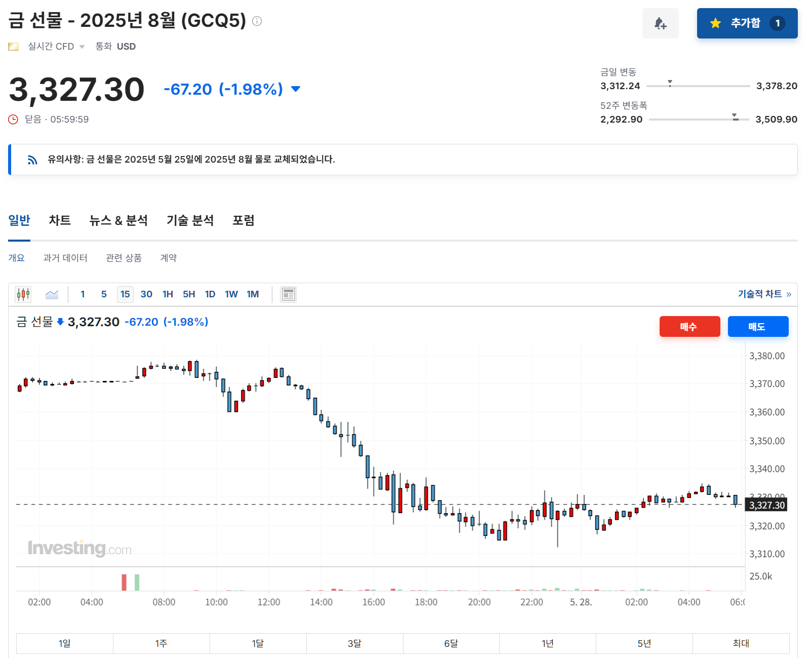Select the 1D timeframe
This screenshot has height=658, width=812.
tap(210, 294)
